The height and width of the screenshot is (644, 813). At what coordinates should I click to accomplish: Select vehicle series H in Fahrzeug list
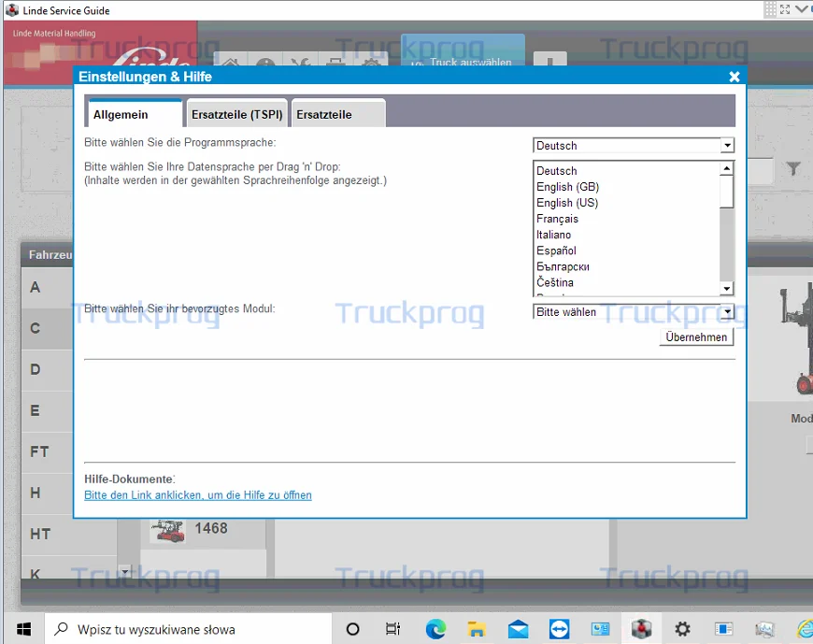click(47, 493)
